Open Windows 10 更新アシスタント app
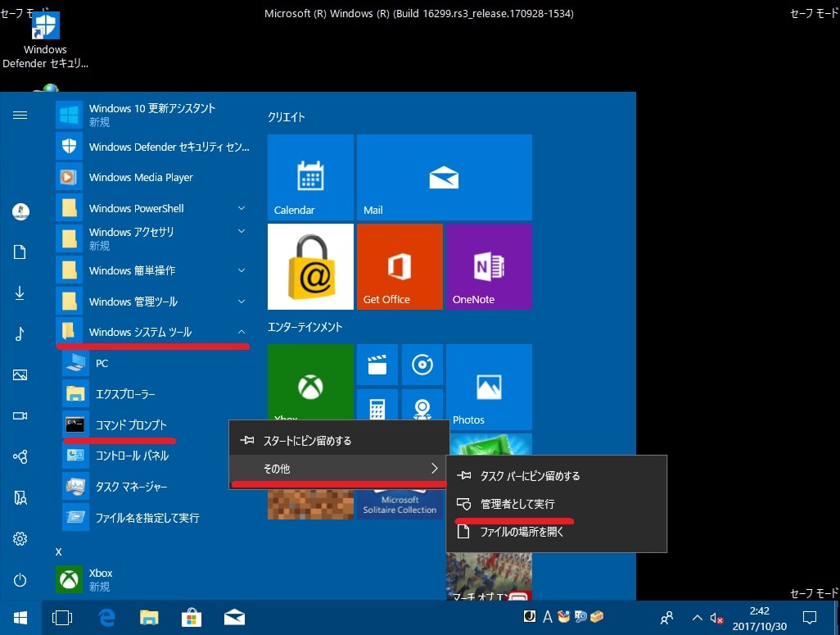 [152, 115]
